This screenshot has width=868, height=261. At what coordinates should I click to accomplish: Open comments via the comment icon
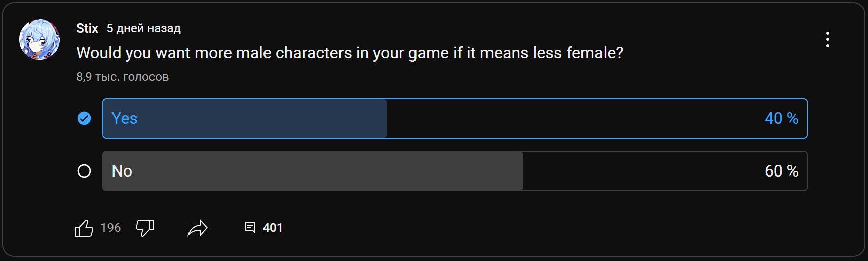tap(250, 228)
